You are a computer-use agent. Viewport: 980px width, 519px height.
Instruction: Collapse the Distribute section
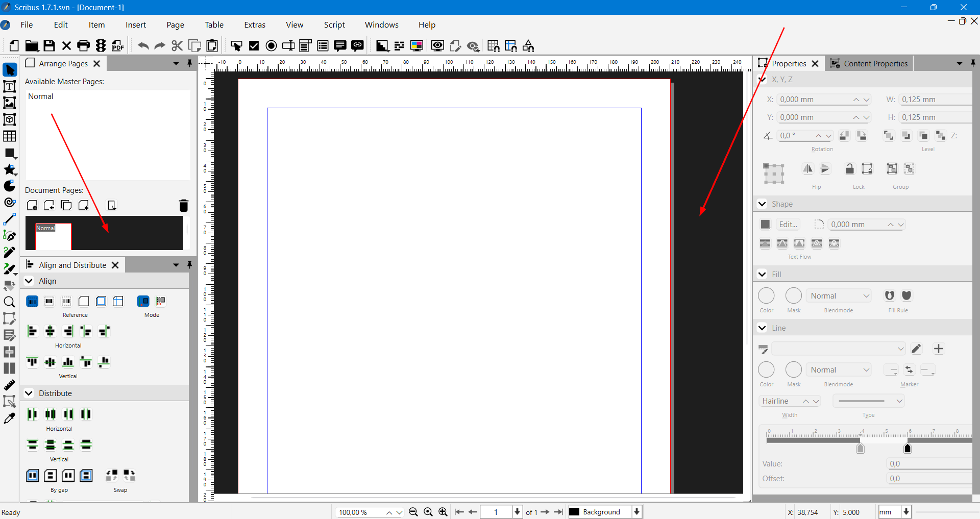click(29, 393)
